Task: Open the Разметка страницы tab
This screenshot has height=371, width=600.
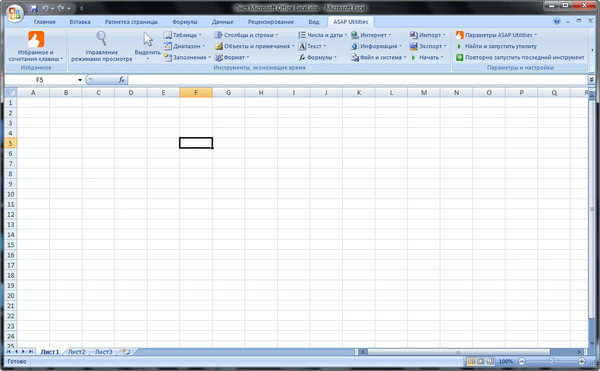Action: pyautogui.click(x=131, y=22)
